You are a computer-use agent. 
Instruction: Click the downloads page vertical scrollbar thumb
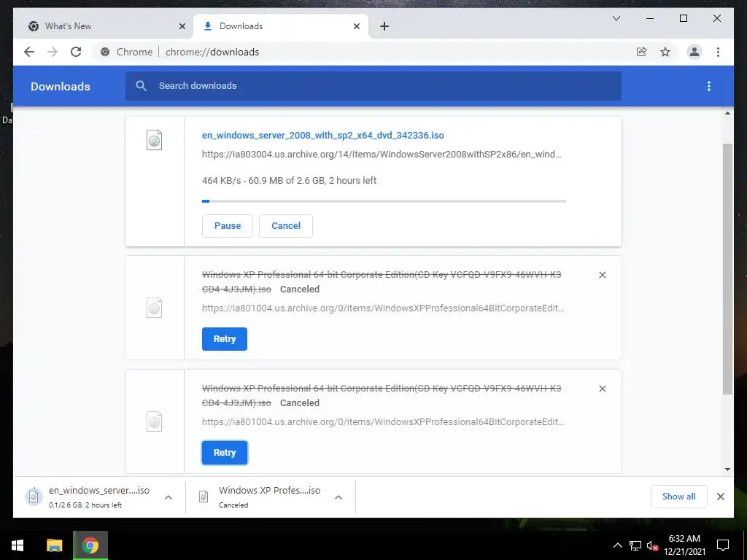pos(727,269)
